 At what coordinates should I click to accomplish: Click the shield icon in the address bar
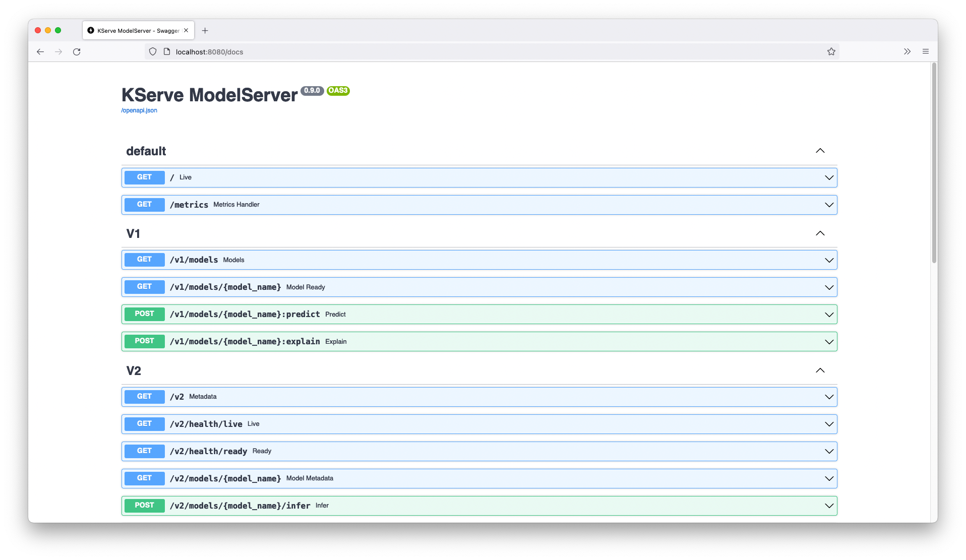coord(152,51)
